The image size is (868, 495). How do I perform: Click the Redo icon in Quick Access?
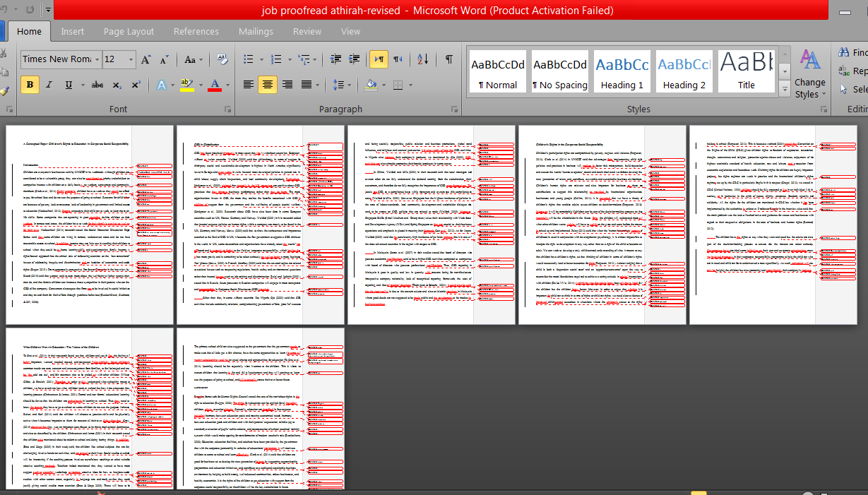(30, 10)
